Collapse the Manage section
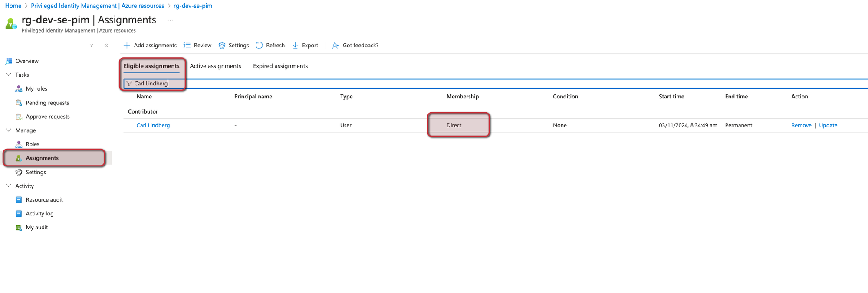This screenshot has width=868, height=293. point(8,130)
